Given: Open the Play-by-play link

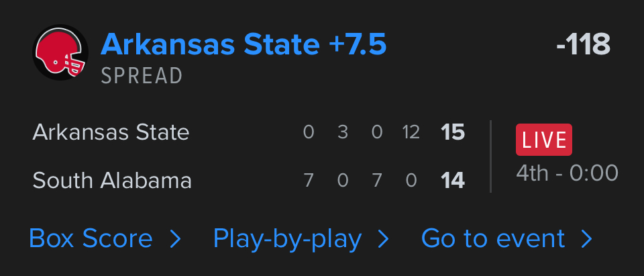Looking at the screenshot, I should coord(287,239).
